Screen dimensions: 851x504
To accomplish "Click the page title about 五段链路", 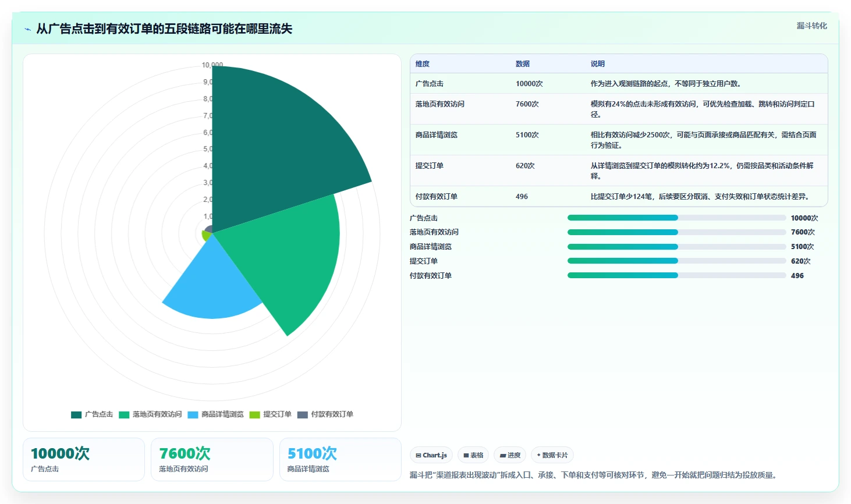I will point(164,29).
